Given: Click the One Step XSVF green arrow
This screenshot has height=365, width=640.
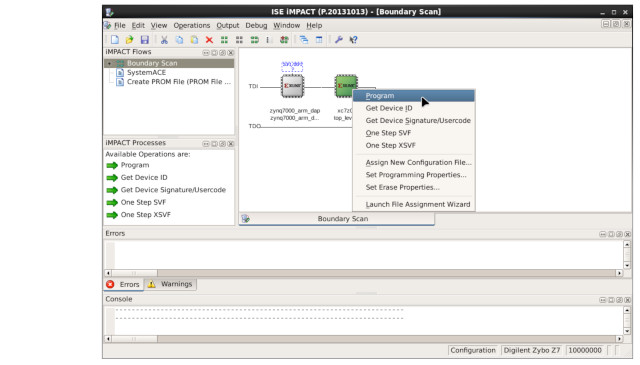Looking at the screenshot, I should click(x=112, y=215).
